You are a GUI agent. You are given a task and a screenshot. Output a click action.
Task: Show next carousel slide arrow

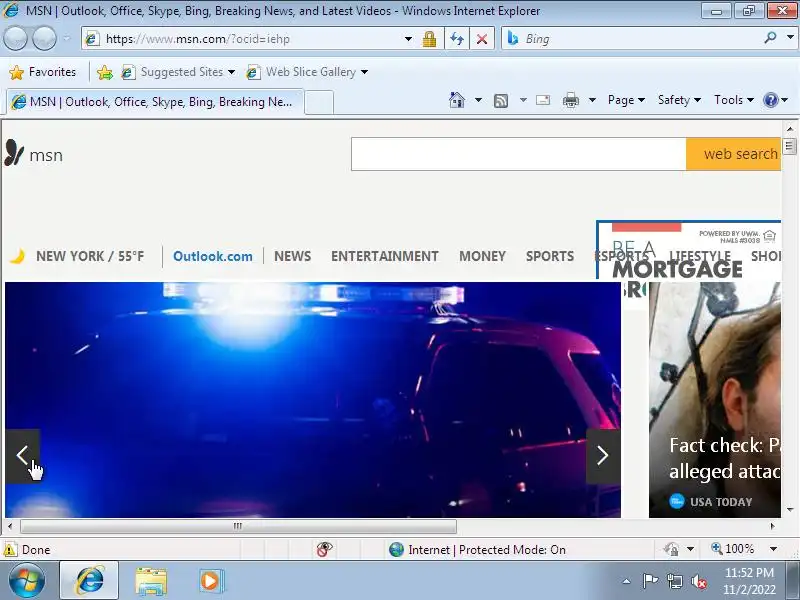click(x=603, y=456)
